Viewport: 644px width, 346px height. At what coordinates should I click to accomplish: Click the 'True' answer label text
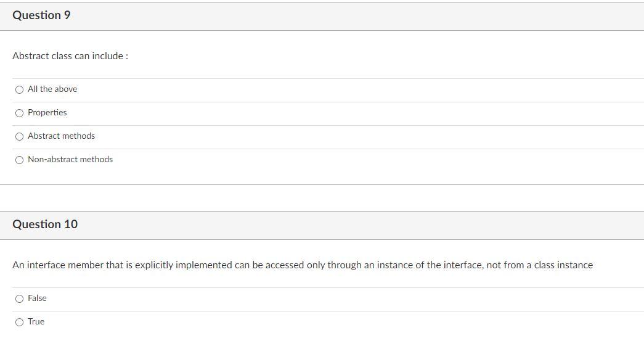36,322
